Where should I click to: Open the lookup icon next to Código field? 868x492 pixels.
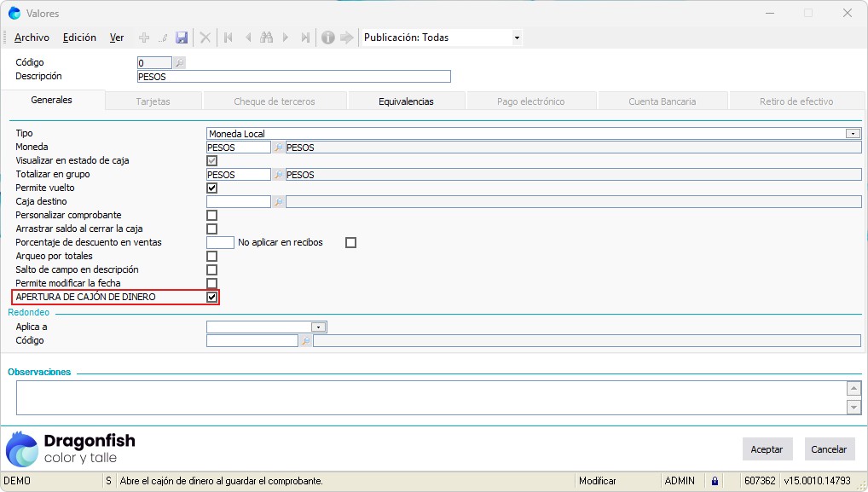179,62
